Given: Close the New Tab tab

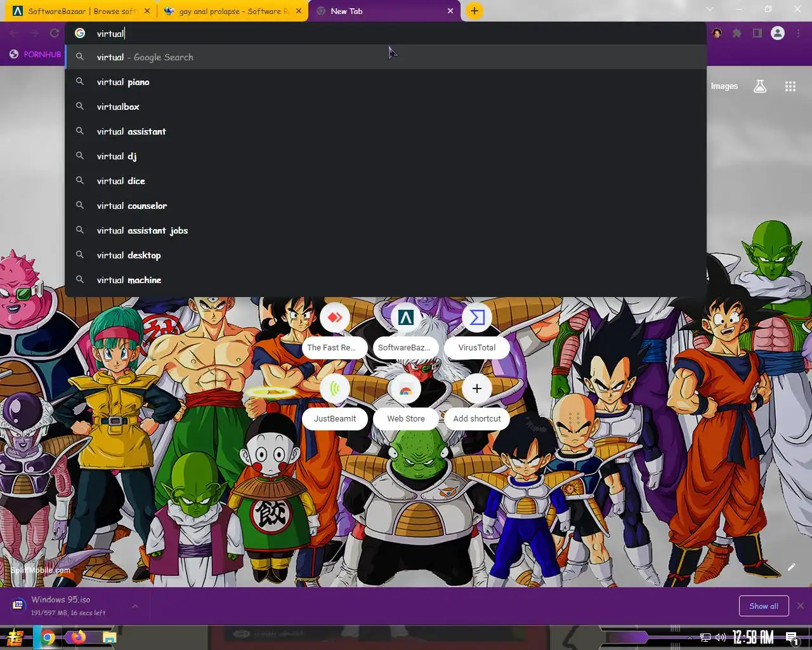Looking at the screenshot, I should (x=450, y=11).
